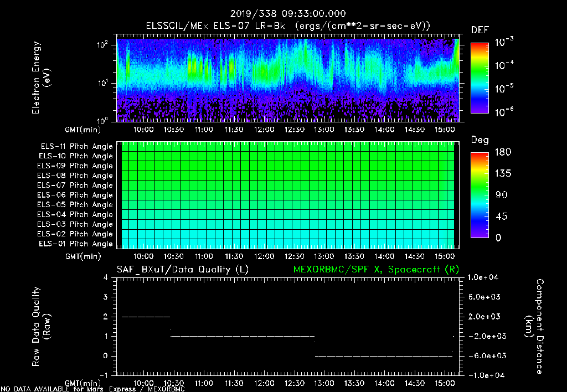
Task: Click the Deg pitch angle color bar
Action: (480, 195)
